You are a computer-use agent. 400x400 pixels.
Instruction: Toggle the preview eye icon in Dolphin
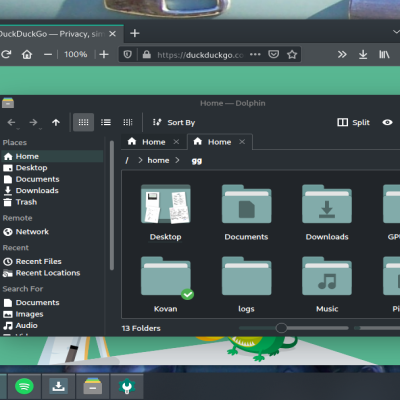387,122
